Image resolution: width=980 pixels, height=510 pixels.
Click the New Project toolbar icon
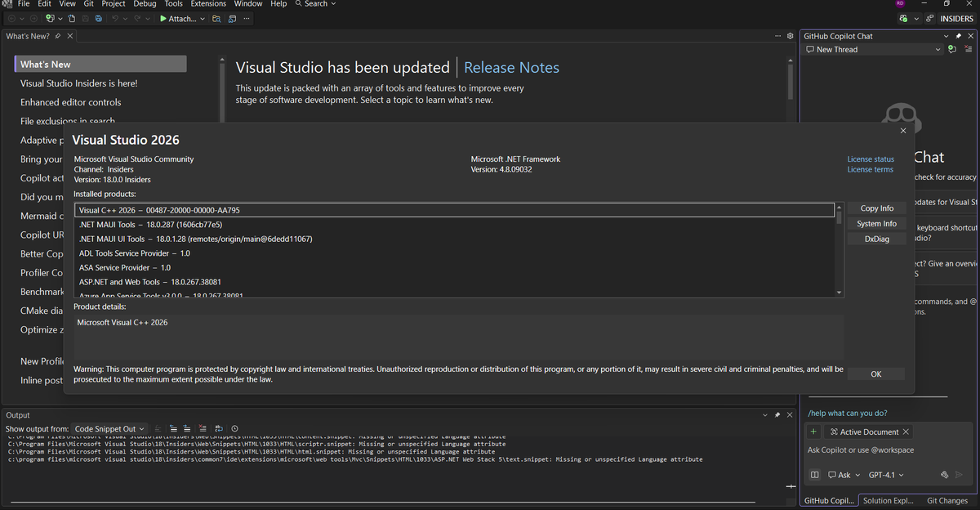point(51,19)
